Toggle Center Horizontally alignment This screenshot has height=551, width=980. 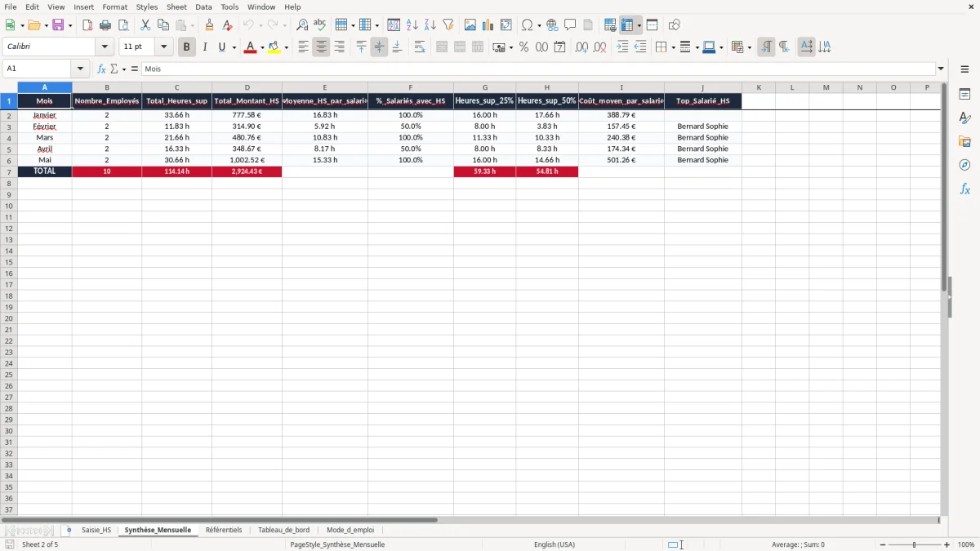(x=321, y=47)
